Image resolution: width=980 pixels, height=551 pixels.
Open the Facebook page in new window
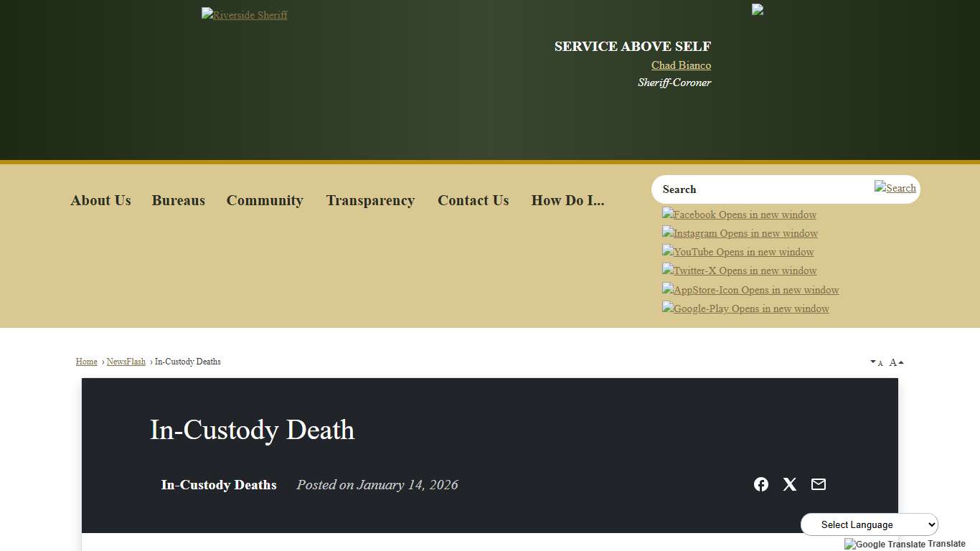[x=738, y=214]
